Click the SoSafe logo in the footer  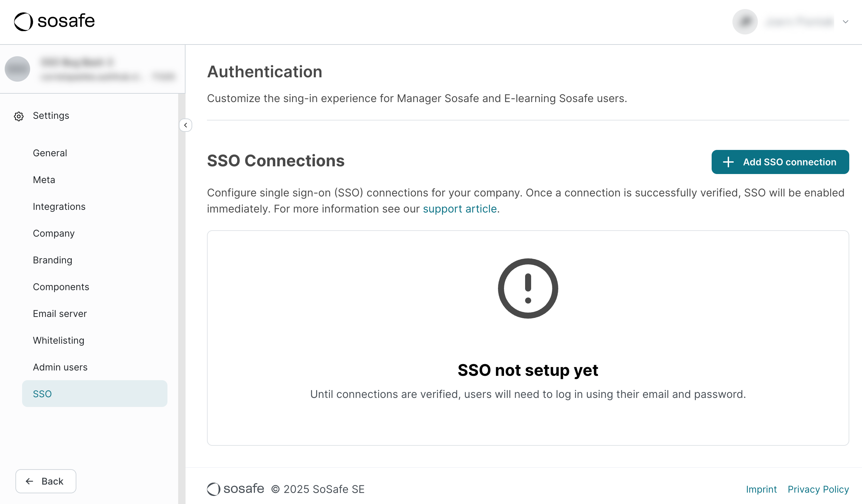[235, 489]
